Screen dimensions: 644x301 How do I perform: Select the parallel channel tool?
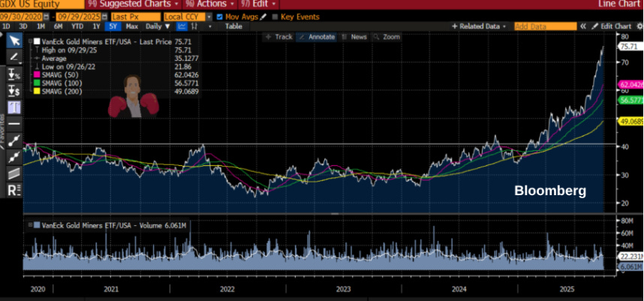coord(14,173)
